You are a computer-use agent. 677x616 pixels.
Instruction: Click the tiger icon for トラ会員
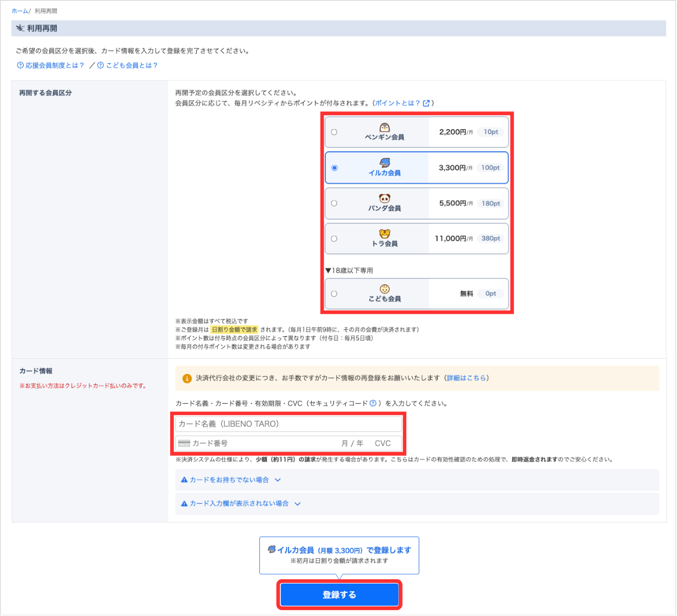tap(384, 234)
